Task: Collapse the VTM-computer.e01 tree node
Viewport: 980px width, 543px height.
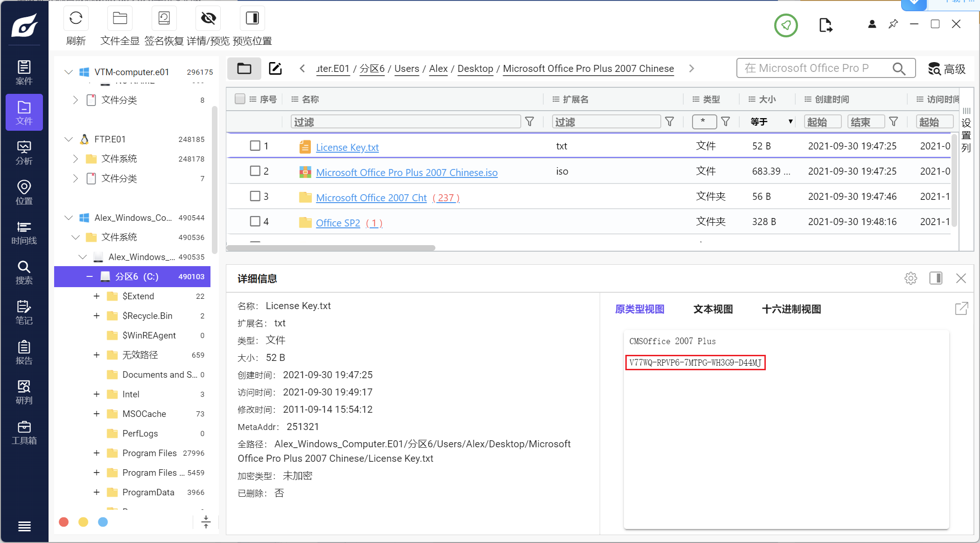Action: coord(69,72)
